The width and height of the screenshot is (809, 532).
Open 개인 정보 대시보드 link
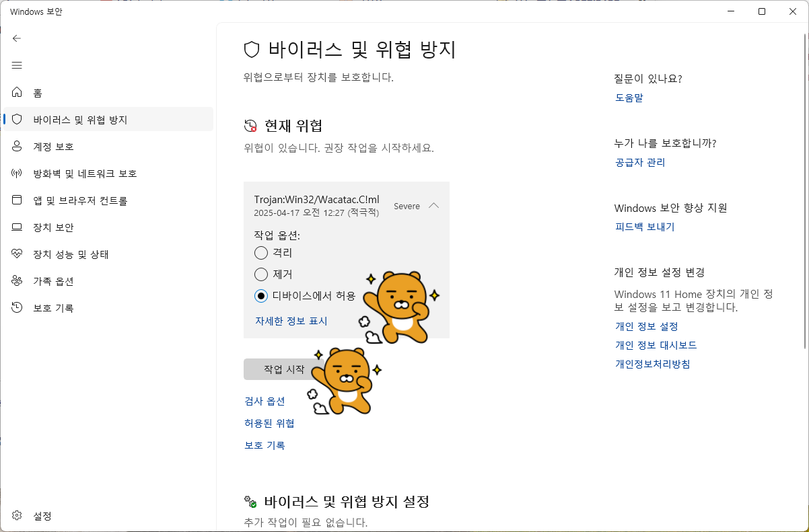[x=656, y=345]
